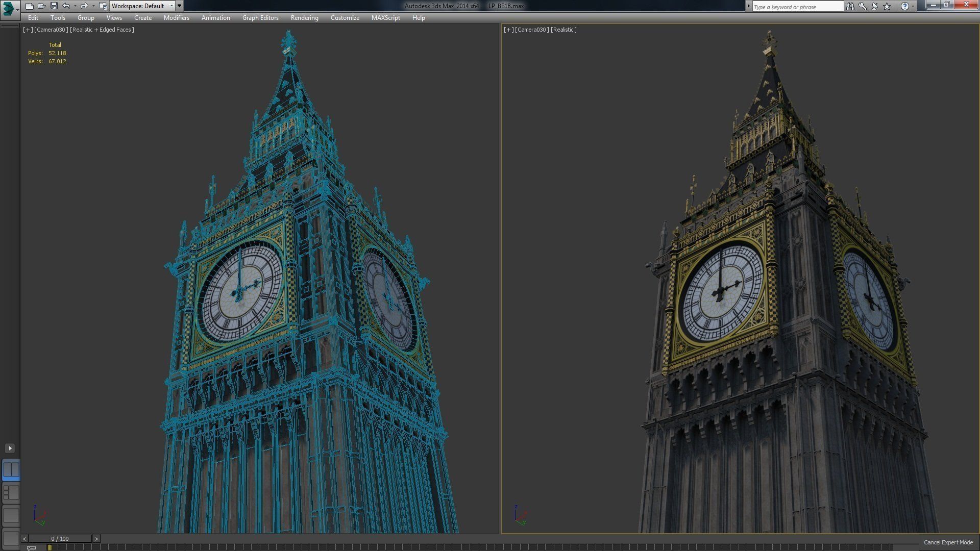Open Favorites star icon
Viewport: 980px width, 551px height.
[887, 6]
